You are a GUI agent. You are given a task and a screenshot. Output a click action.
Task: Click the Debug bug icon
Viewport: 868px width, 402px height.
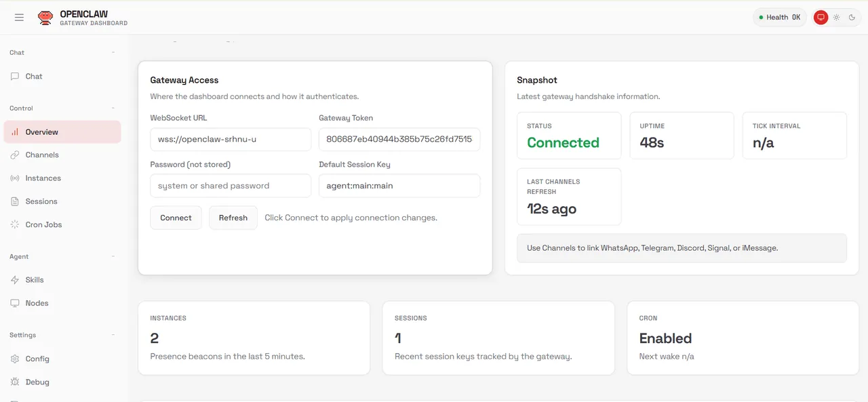(15, 382)
